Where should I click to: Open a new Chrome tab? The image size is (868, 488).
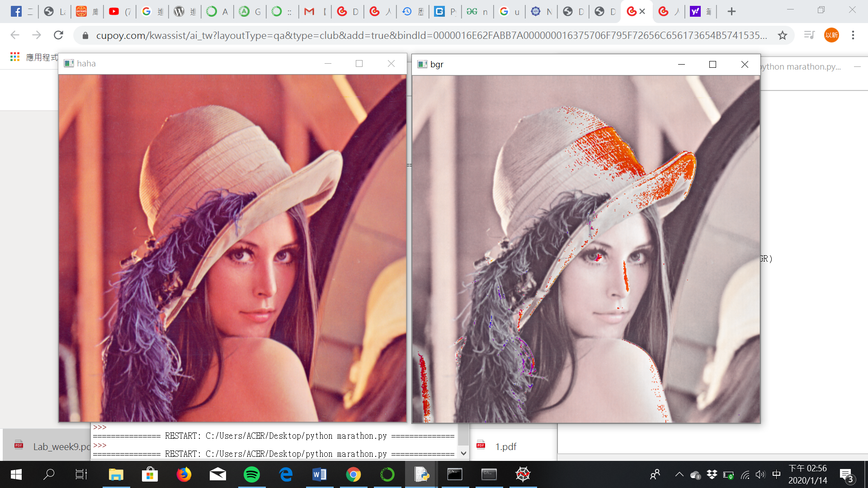731,11
